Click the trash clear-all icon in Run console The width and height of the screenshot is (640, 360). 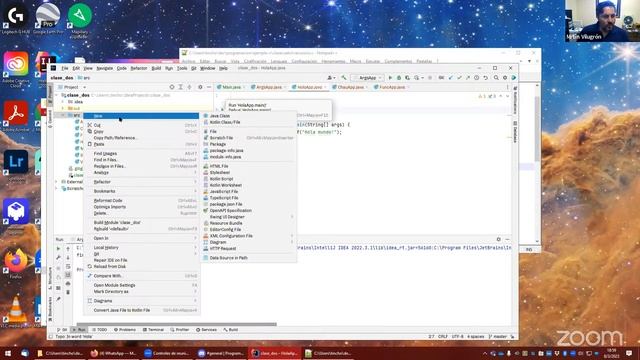[68, 292]
